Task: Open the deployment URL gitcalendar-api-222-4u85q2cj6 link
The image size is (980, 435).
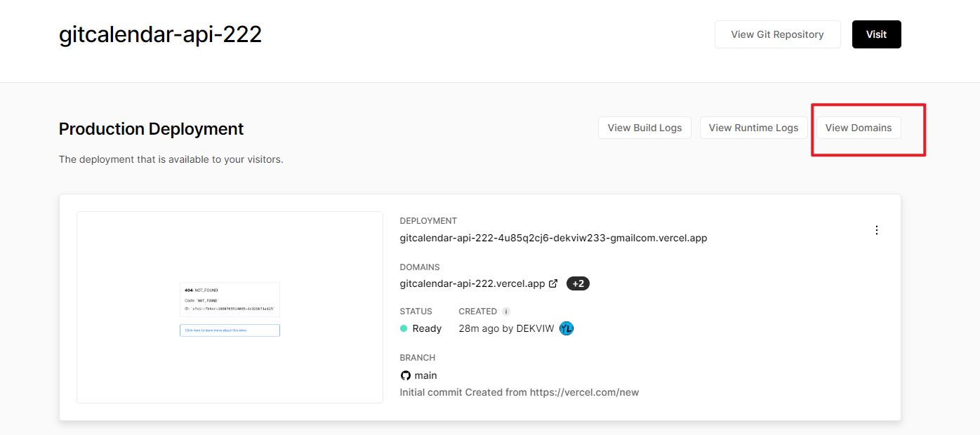Action: [553, 238]
